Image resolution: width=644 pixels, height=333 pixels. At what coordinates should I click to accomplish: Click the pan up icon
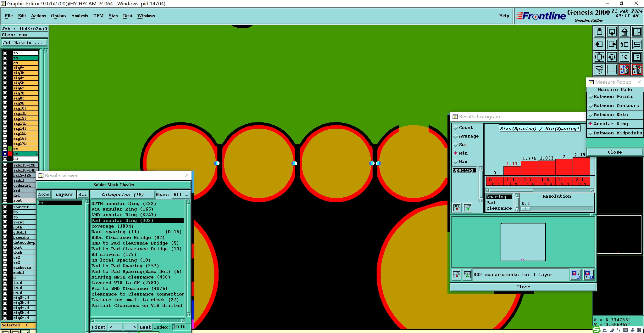click(599, 32)
